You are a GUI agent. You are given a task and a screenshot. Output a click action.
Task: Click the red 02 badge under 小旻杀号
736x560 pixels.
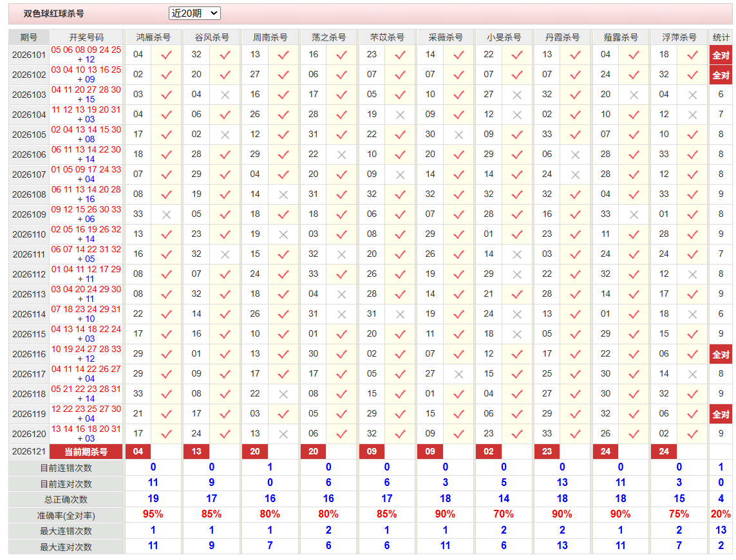[x=489, y=452]
